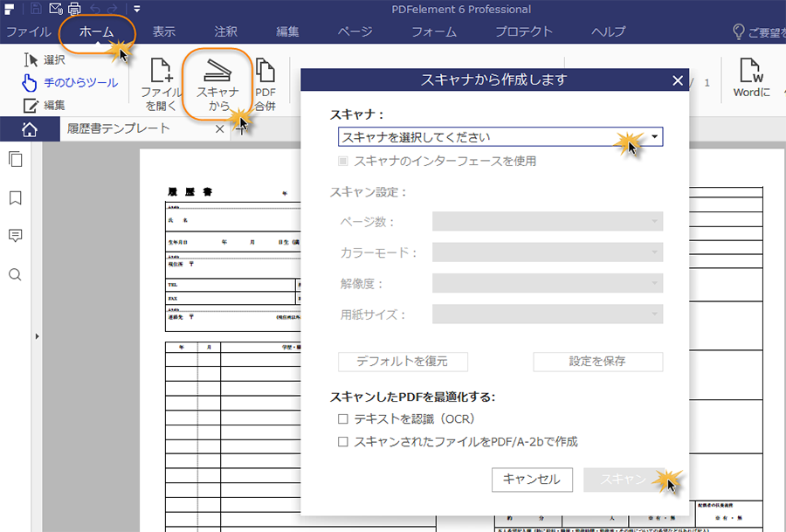Click the デフォルトを復元 button
Viewport: 786px width, 532px height.
[403, 362]
